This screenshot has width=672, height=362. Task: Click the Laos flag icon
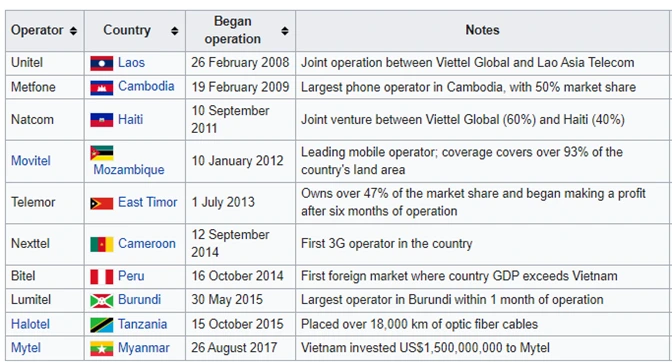tap(102, 63)
